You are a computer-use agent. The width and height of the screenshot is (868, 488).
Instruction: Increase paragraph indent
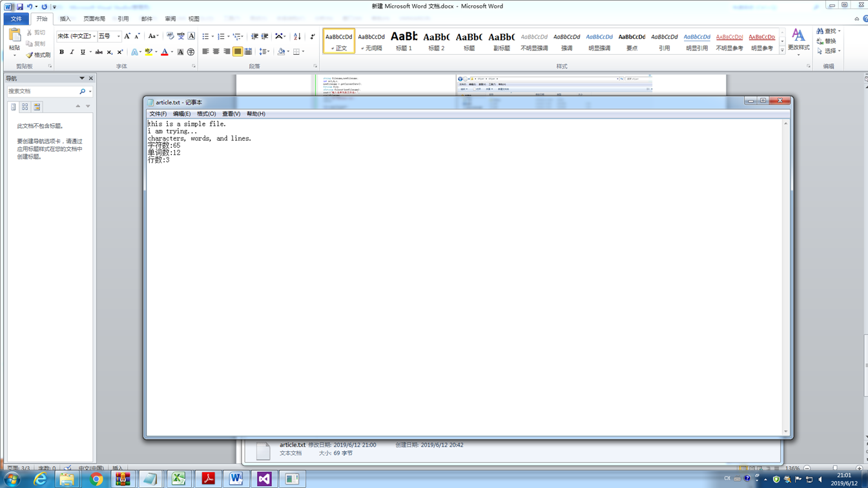point(265,36)
